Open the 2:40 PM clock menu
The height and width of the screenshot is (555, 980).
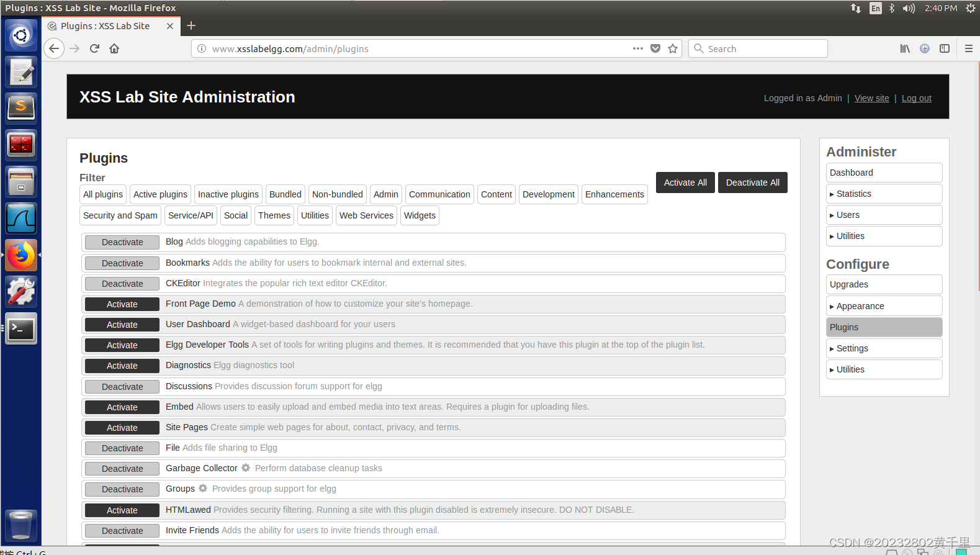point(941,8)
